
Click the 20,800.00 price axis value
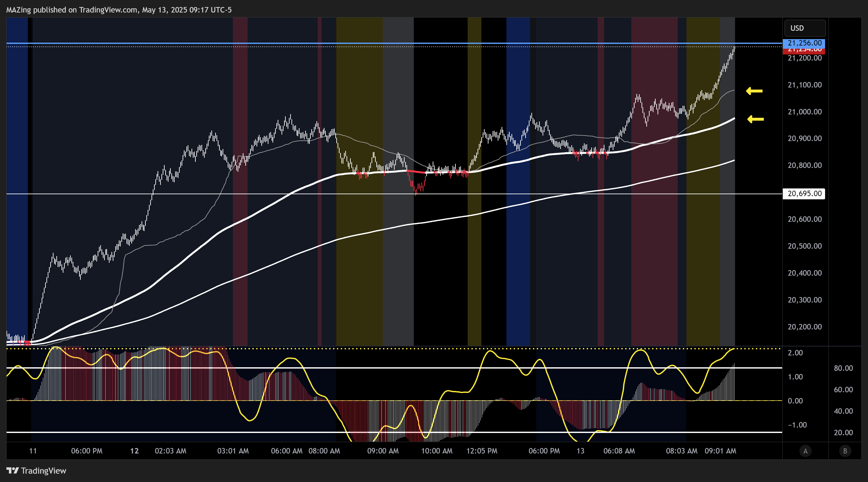click(x=804, y=165)
